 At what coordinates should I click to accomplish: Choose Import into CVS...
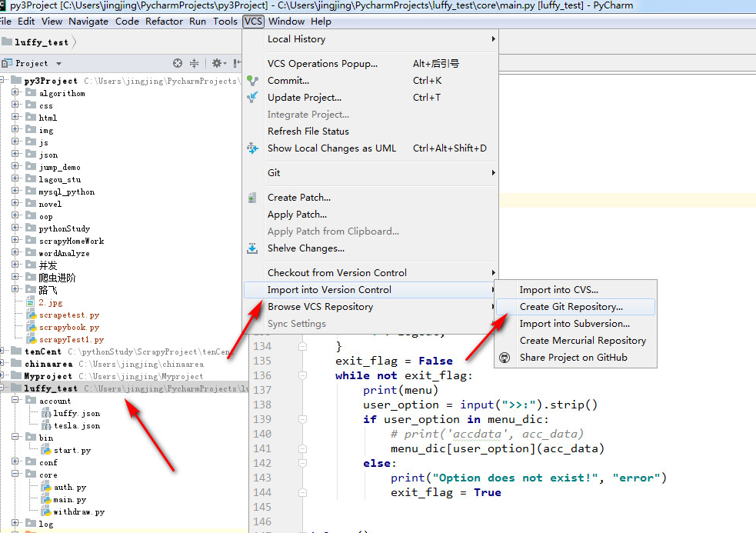click(x=575, y=290)
